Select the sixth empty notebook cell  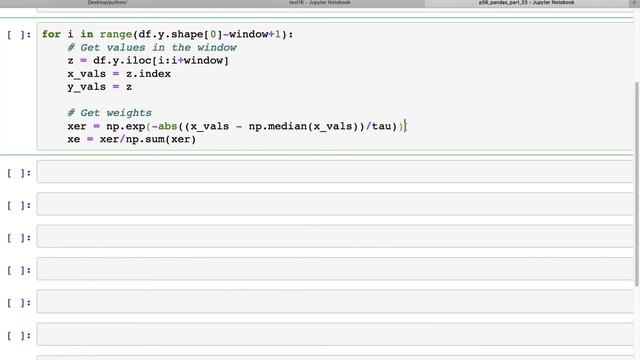(x=335, y=334)
